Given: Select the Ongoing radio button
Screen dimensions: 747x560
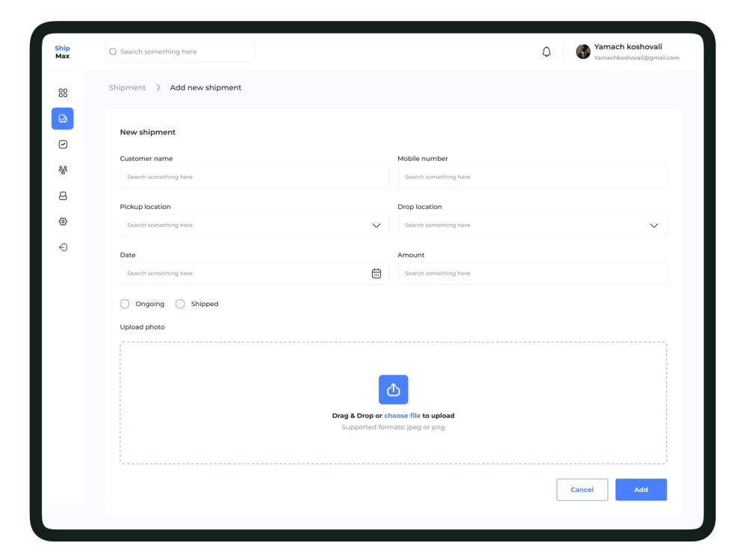Looking at the screenshot, I should [x=124, y=304].
